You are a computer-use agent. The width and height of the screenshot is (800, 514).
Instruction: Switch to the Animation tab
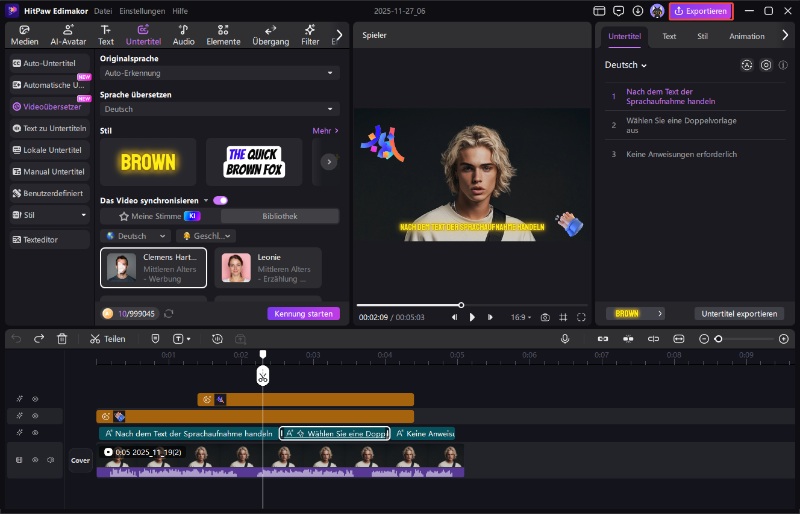coord(746,36)
